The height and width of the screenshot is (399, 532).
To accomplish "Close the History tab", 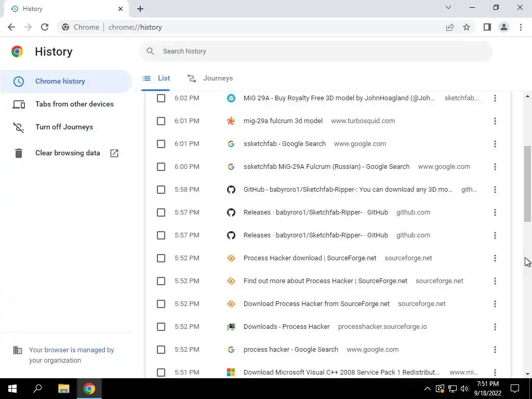I will pos(121,9).
